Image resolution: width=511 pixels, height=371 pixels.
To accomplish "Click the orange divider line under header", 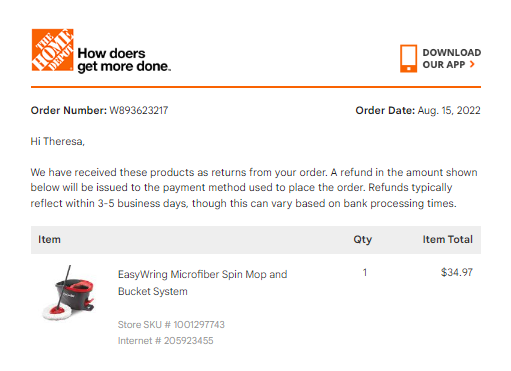I will [x=256, y=87].
